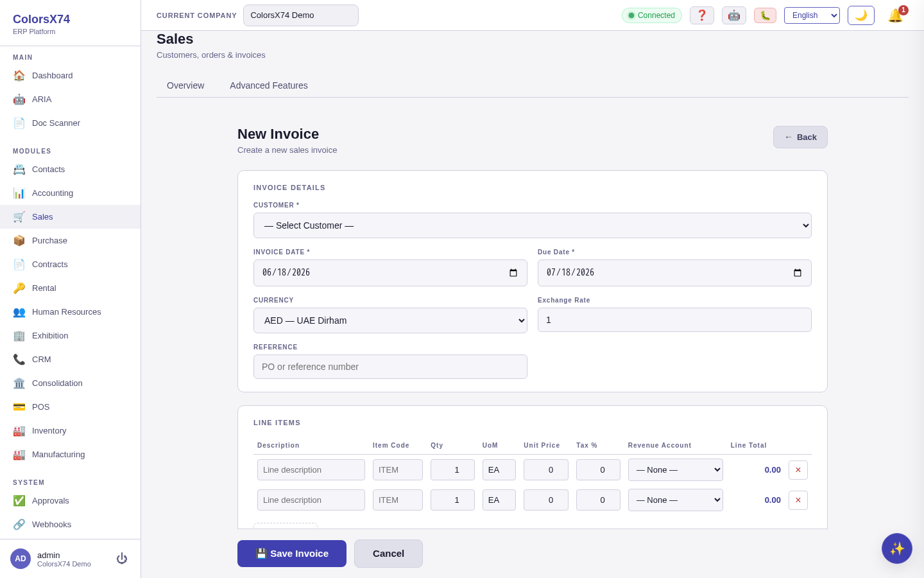Image resolution: width=924 pixels, height=578 pixels.
Task: Remove the second line item
Action: point(798,500)
